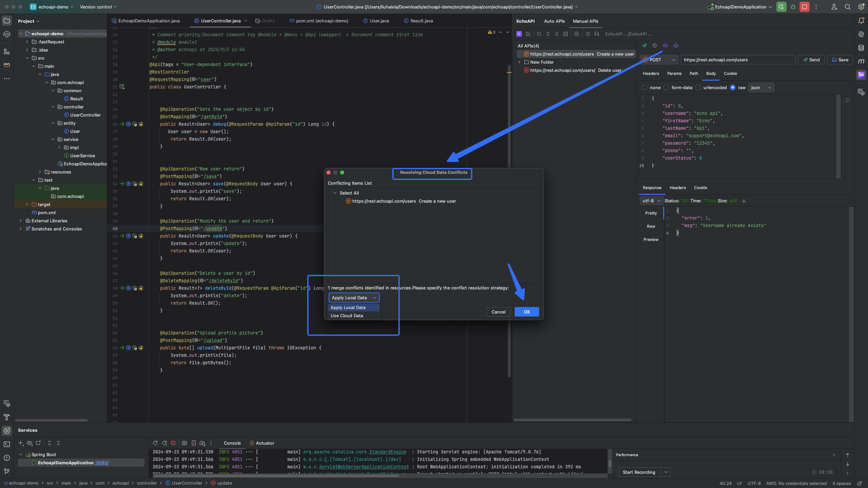Image resolution: width=868 pixels, height=488 pixels.
Task: Open the Git tool window icon
Action: click(x=7, y=471)
